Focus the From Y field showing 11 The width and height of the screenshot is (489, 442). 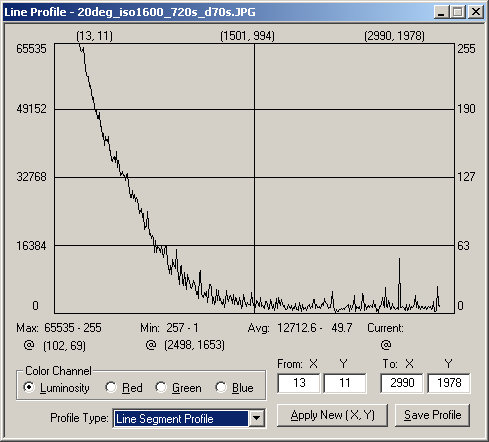(x=345, y=383)
